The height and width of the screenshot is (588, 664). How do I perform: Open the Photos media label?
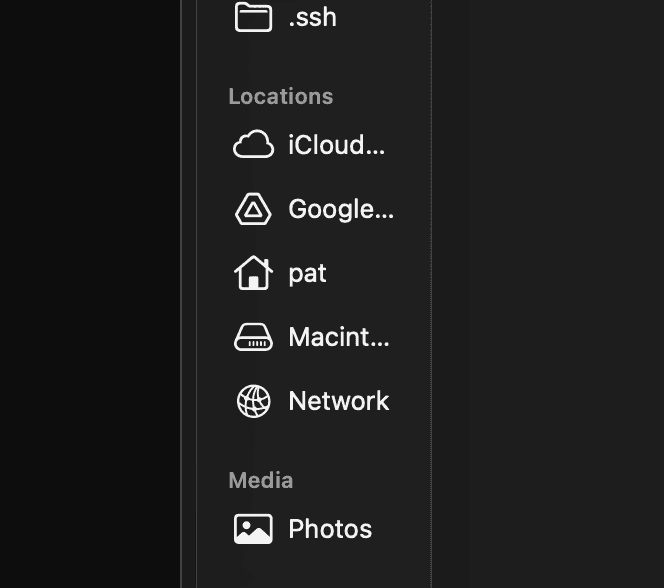pos(330,529)
